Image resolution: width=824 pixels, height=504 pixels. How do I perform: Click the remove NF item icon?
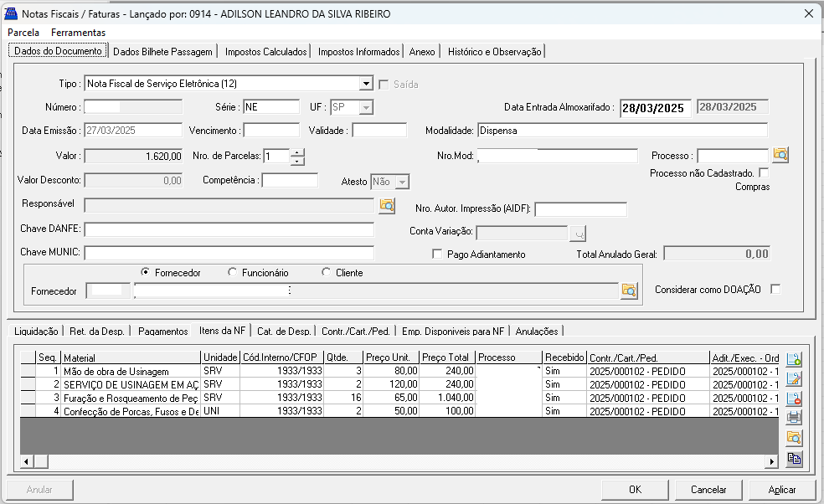[794, 399]
